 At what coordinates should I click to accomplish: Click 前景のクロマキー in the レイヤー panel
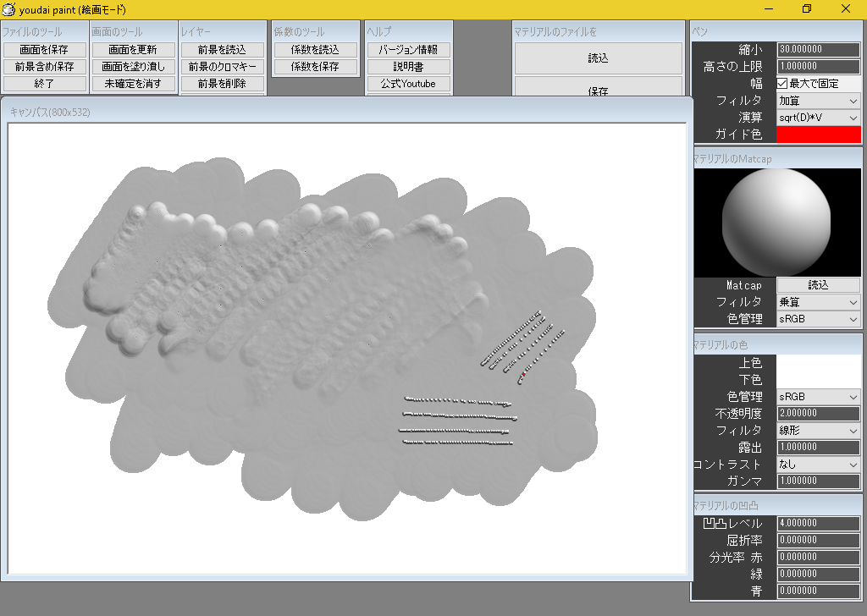point(222,66)
